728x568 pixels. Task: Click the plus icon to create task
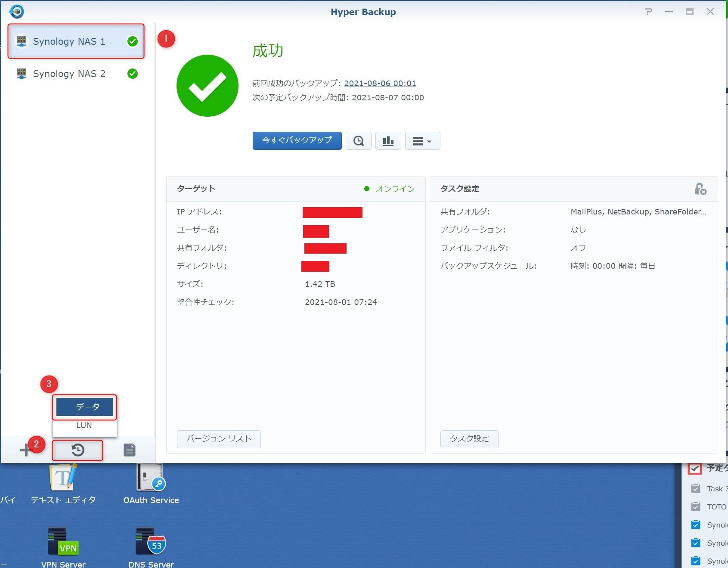pos(25,450)
